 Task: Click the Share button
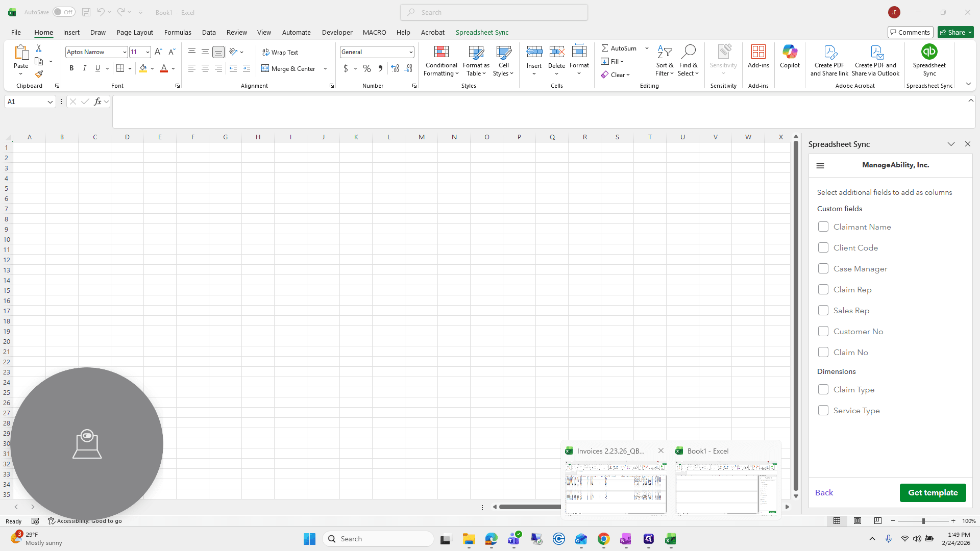[955, 32]
